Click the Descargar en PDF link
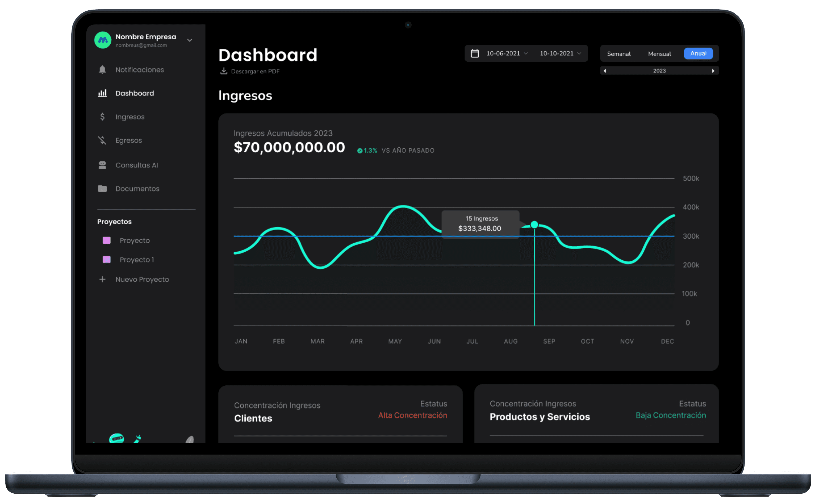 (x=255, y=71)
